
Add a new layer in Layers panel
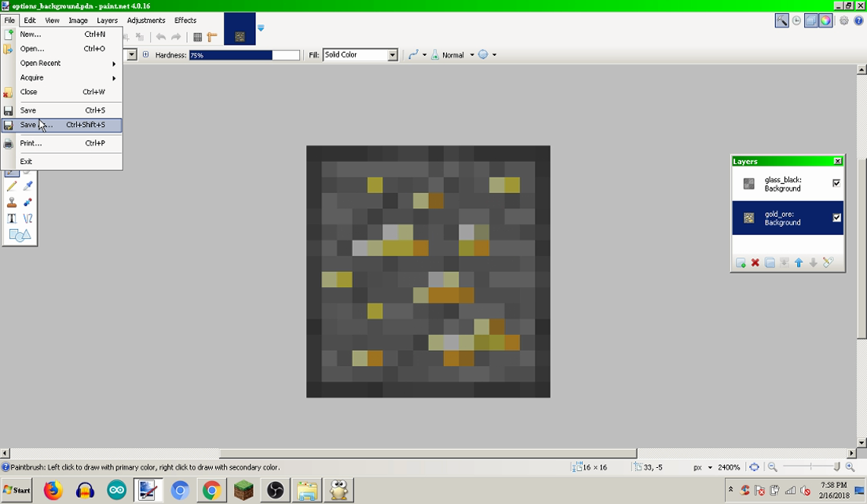click(741, 262)
